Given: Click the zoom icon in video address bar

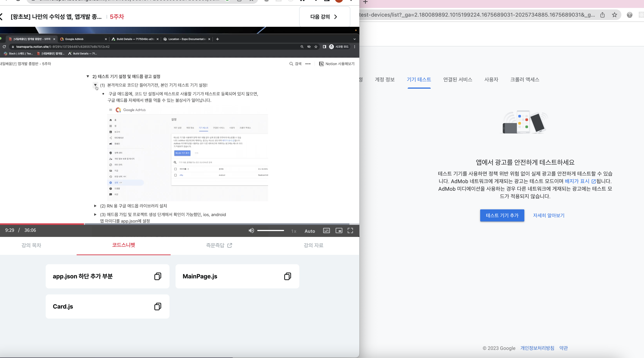Looking at the screenshot, I should tap(302, 47).
